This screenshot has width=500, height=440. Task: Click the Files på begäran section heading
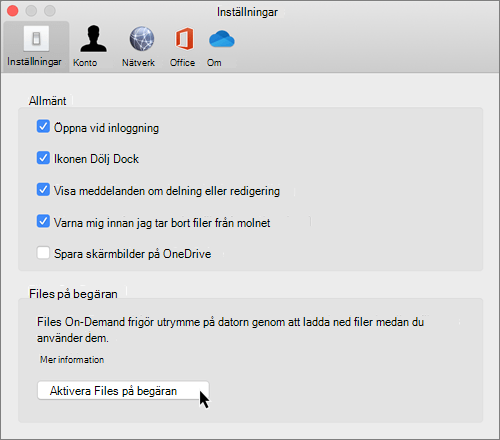73,294
